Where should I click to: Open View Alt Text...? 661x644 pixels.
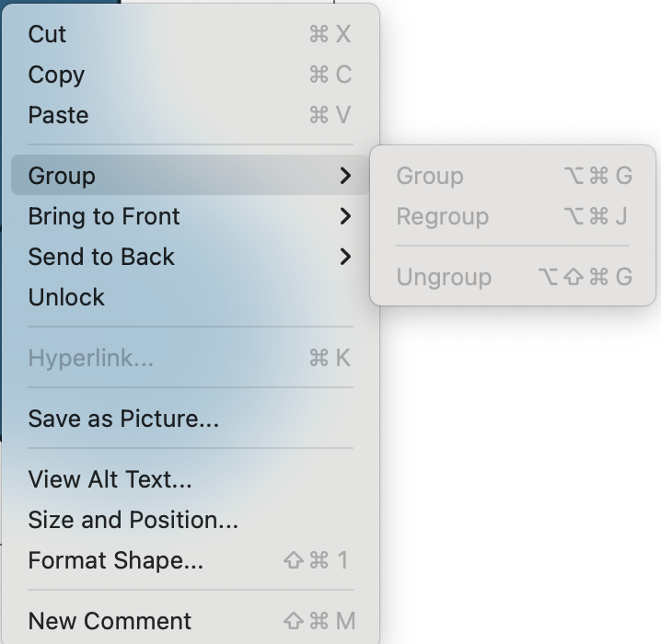pos(110,479)
